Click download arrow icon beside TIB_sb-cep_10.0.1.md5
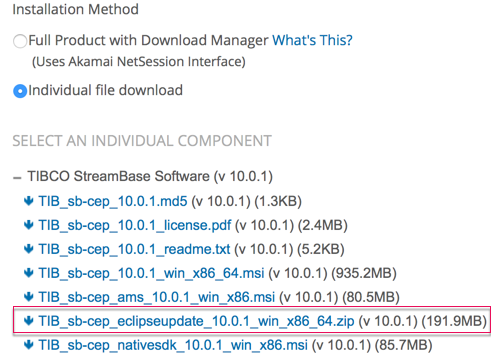The width and height of the screenshot is (491, 364). click(x=29, y=201)
